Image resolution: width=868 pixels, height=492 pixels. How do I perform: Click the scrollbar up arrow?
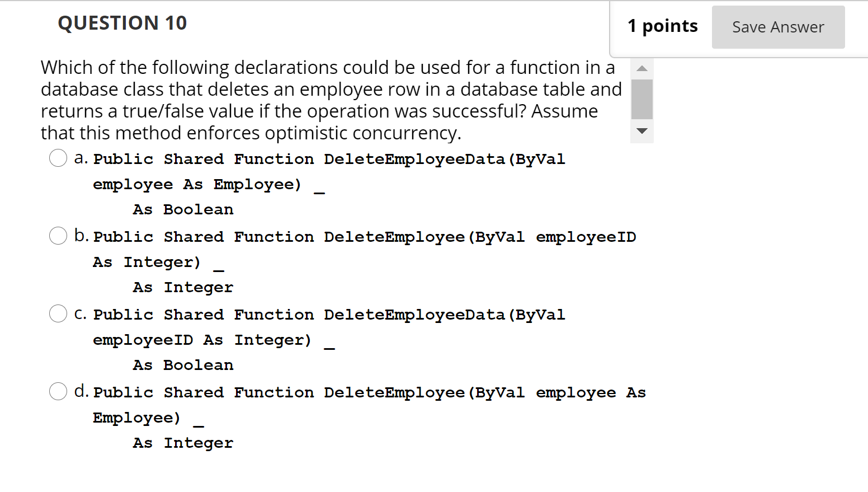click(x=641, y=68)
